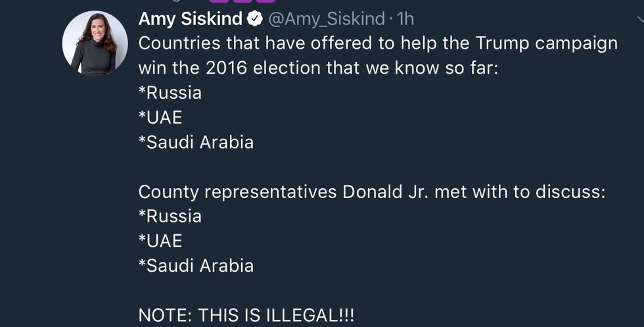
Task: Click the Amy Siskind display name
Action: point(190,19)
